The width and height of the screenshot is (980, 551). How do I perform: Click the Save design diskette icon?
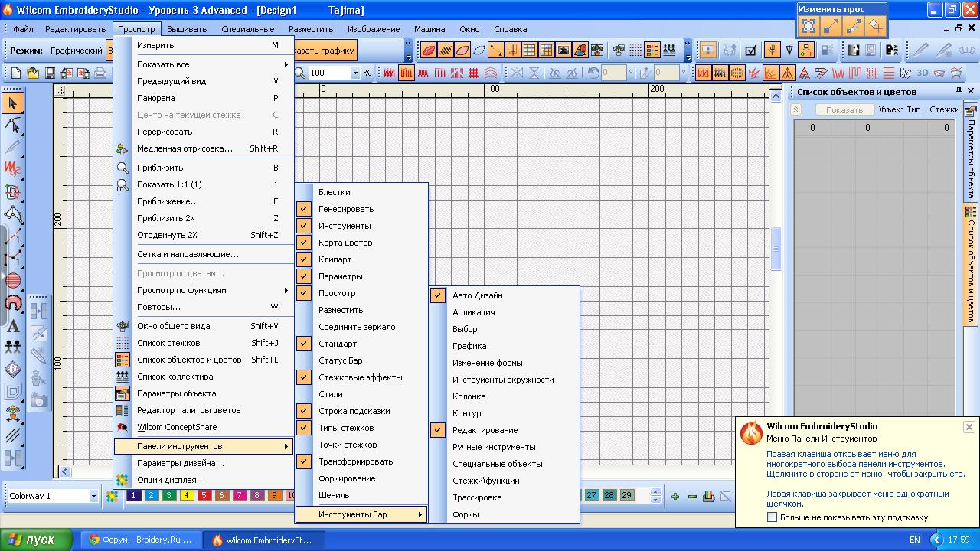tap(50, 73)
